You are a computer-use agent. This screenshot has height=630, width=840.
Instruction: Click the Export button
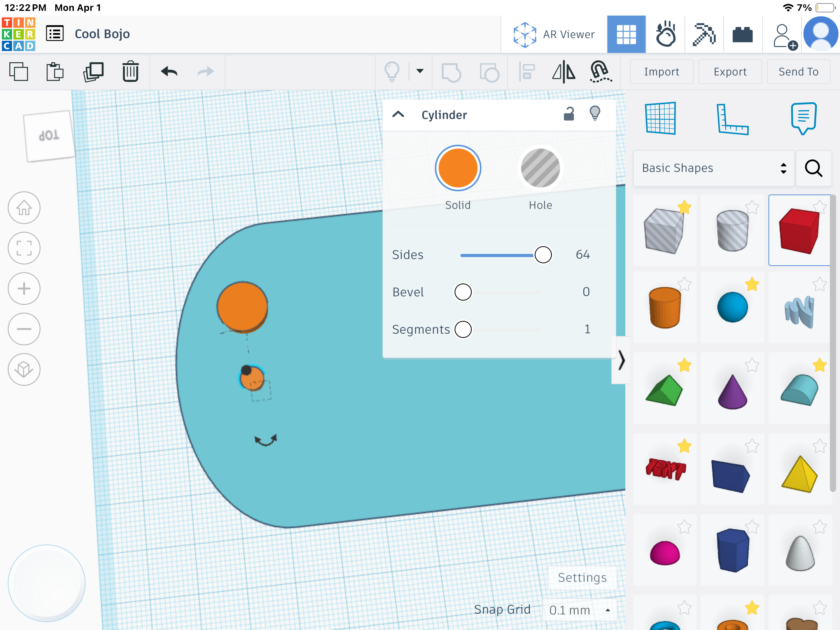tap(730, 72)
